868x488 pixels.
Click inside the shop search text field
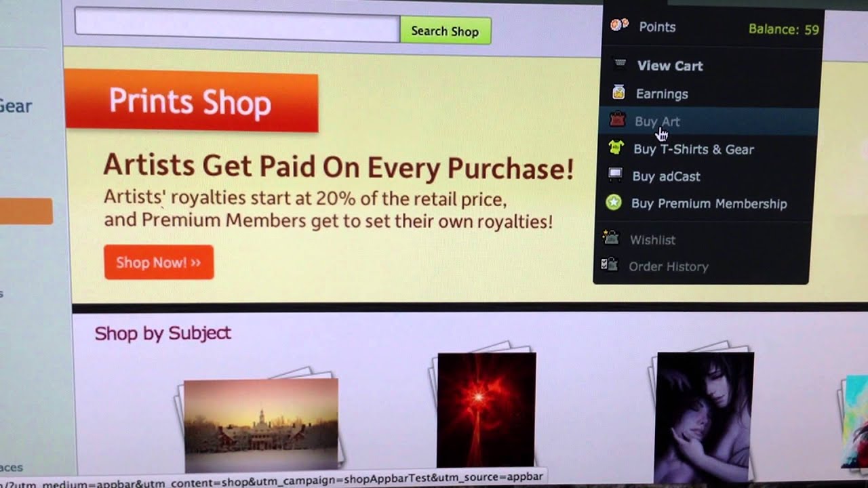(x=237, y=26)
